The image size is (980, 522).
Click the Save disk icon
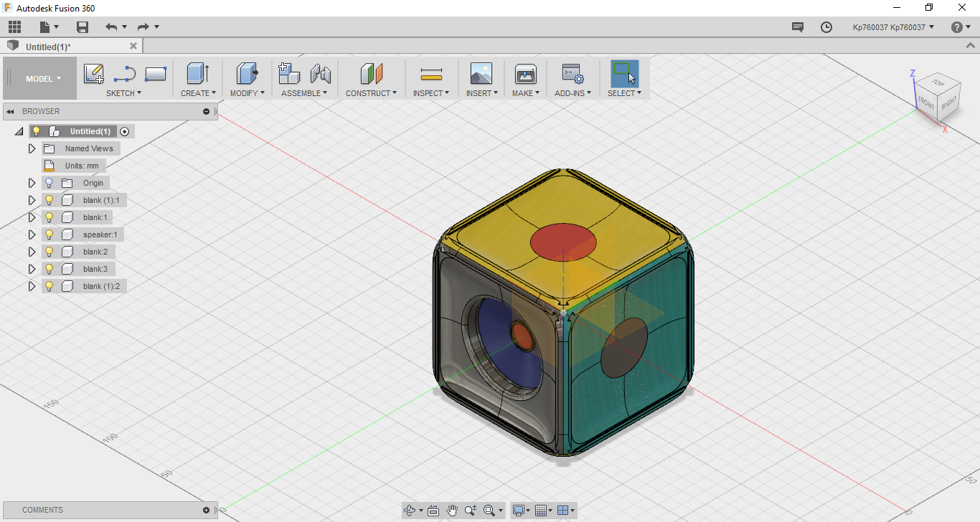point(83,27)
